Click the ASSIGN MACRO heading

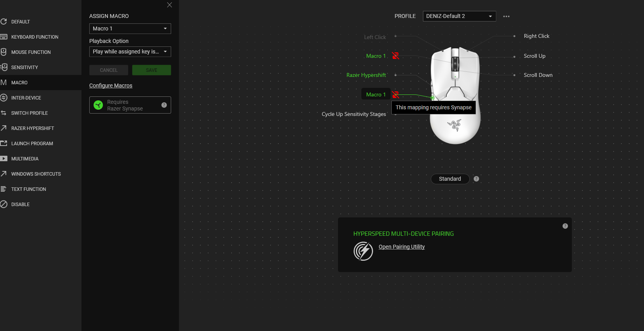(x=109, y=16)
